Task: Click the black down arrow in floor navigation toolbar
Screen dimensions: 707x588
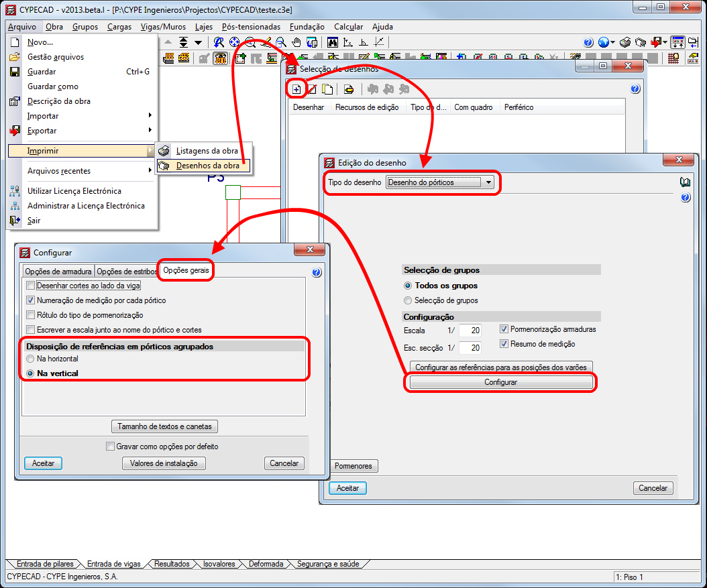Action: coord(199,42)
